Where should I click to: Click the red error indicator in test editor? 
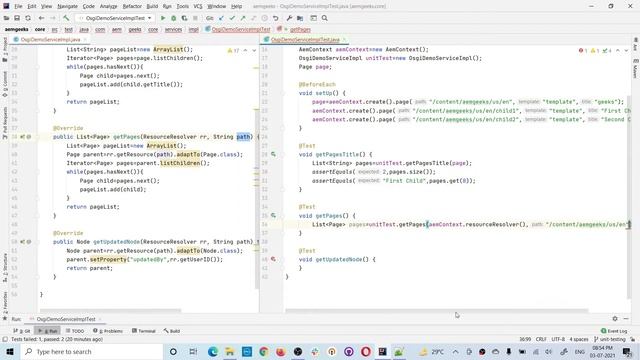coord(582,51)
